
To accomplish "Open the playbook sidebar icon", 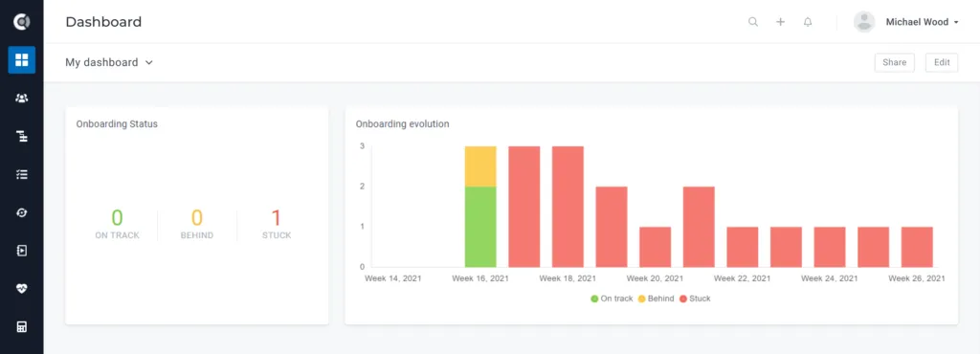I will point(22,251).
